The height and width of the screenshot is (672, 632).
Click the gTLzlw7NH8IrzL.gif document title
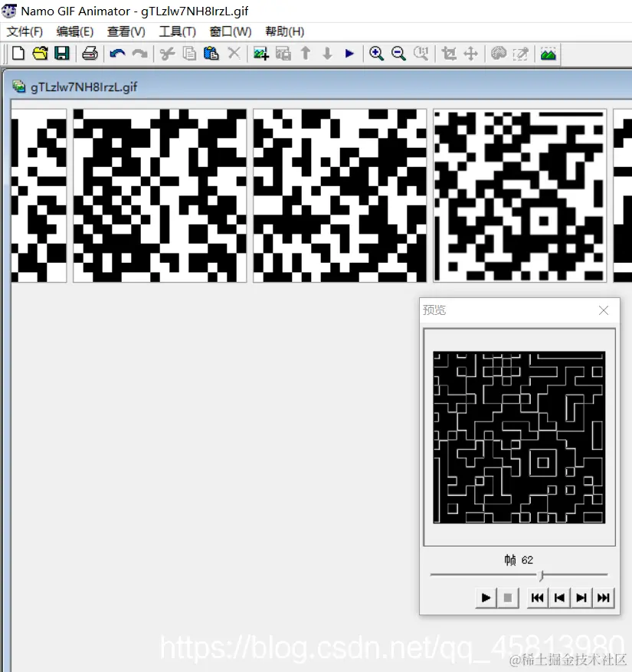tap(84, 87)
